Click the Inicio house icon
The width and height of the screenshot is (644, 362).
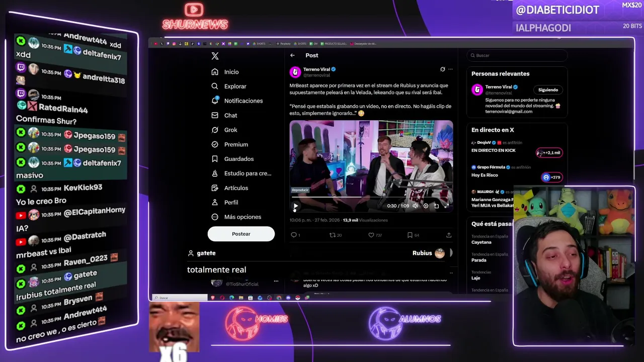pos(215,72)
